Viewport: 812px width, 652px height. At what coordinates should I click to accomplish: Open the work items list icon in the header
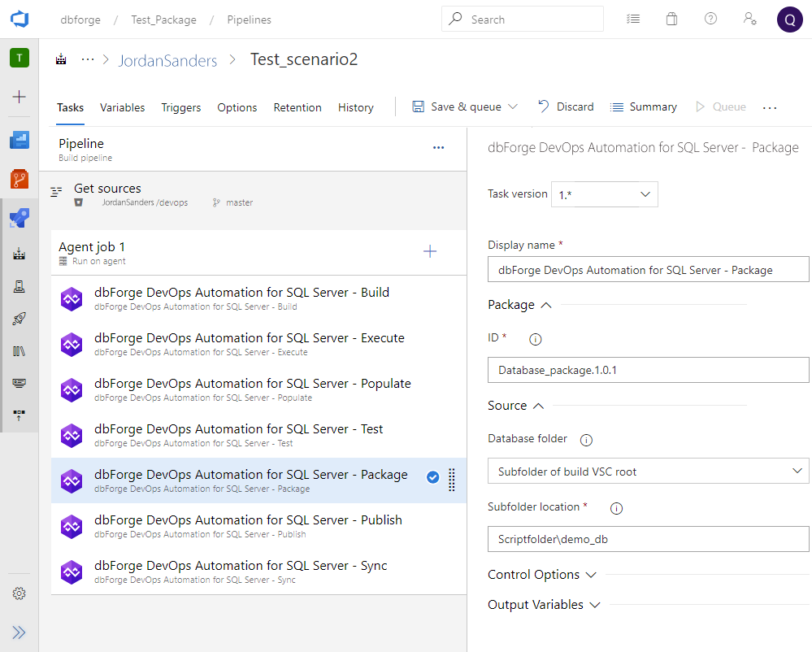633,20
